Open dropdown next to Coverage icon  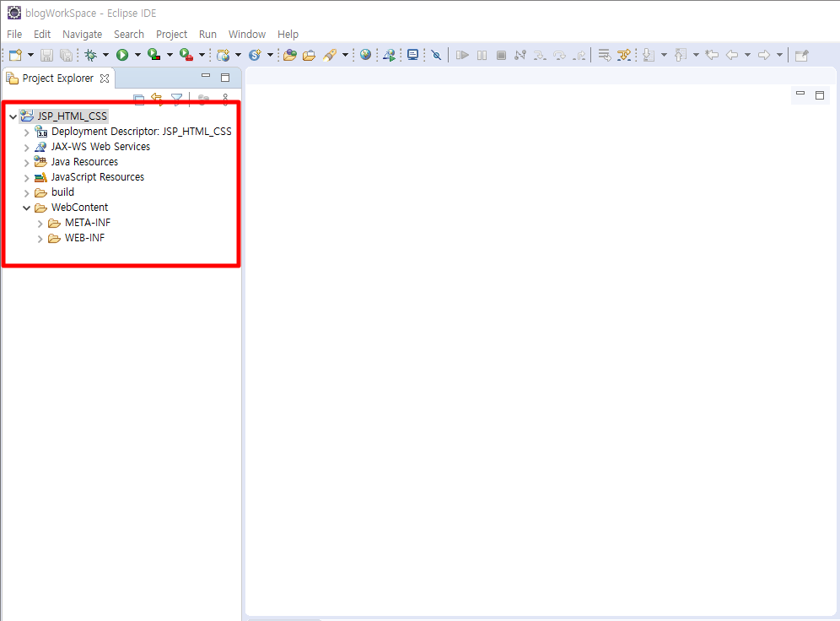(x=170, y=55)
